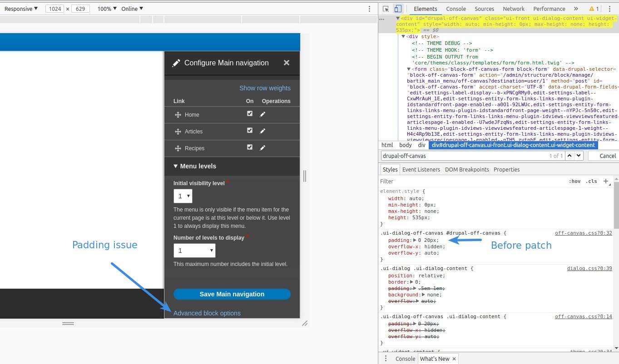Image resolution: width=619 pixels, height=364 pixels.
Task: Click the edit pencil for Articles link
Action: point(262,131)
